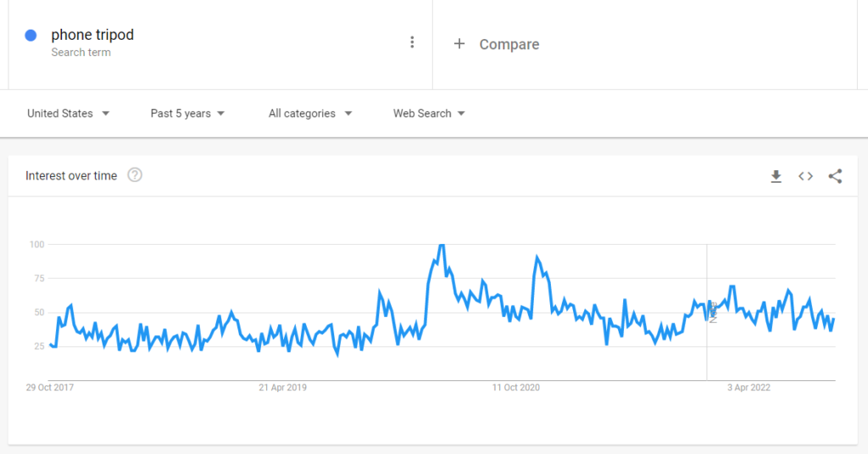Expand the All categories dropdown
The width and height of the screenshot is (868, 454).
pyautogui.click(x=310, y=113)
